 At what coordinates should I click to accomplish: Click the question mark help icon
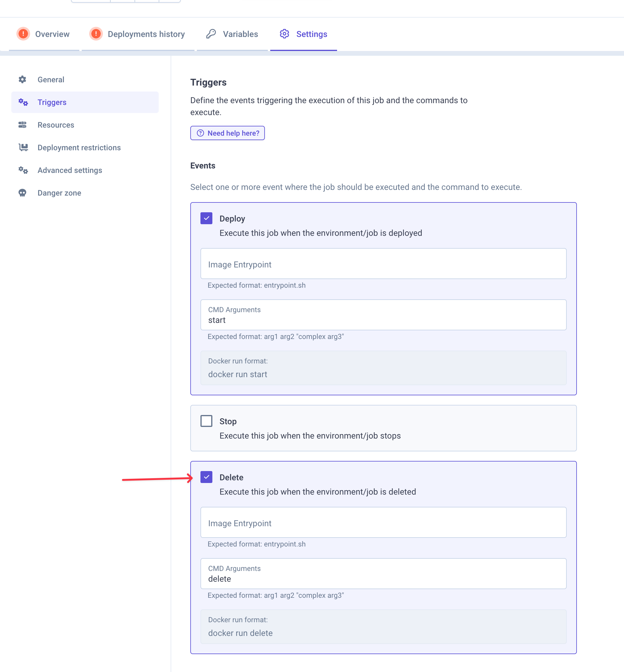click(200, 133)
